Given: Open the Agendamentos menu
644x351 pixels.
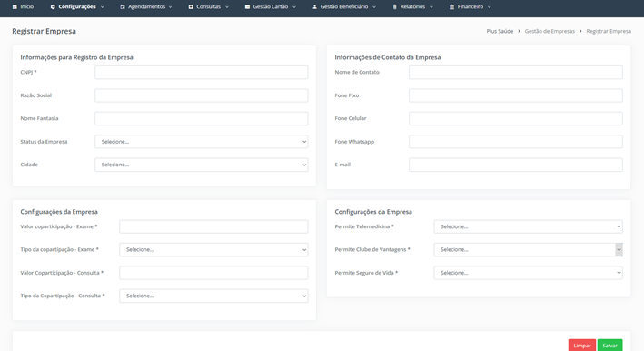Looking at the screenshot, I should (146, 7).
